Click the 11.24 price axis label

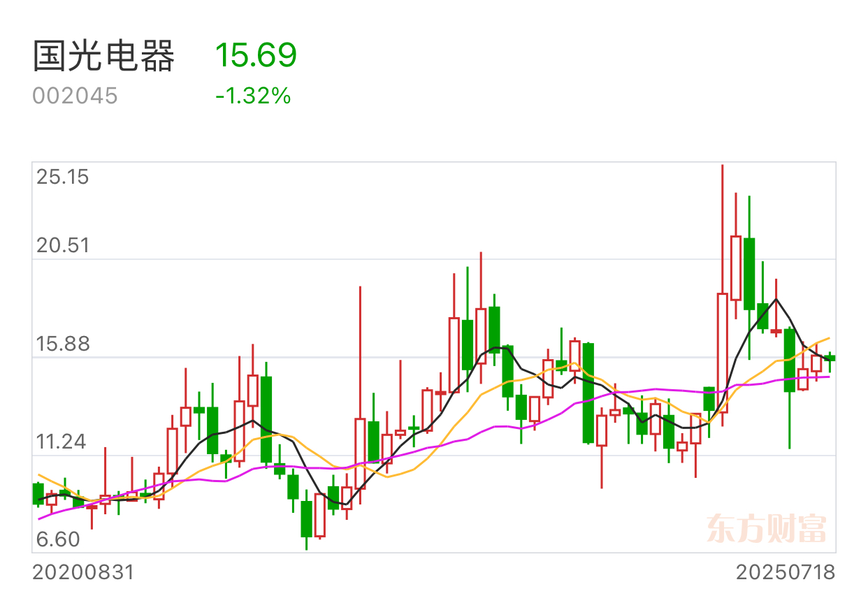click(63, 442)
